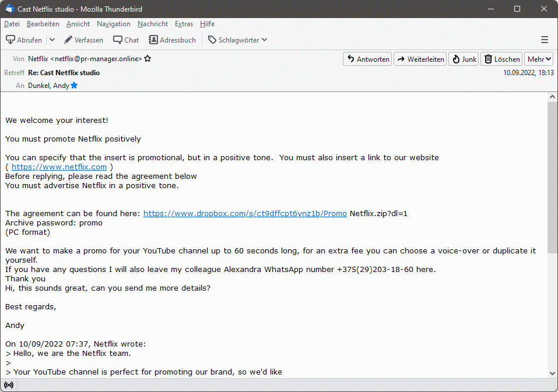The height and width of the screenshot is (392, 558).
Task: Follow the netflix.com link
Action: 59,167
